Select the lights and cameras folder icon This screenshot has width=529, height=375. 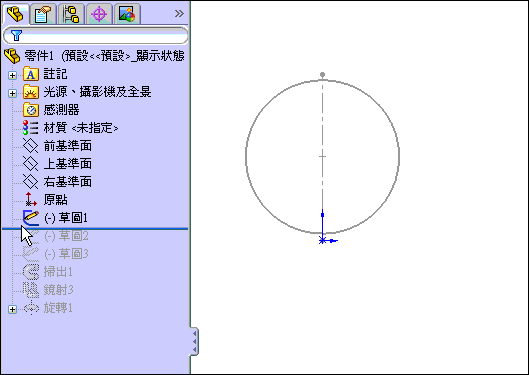31,92
